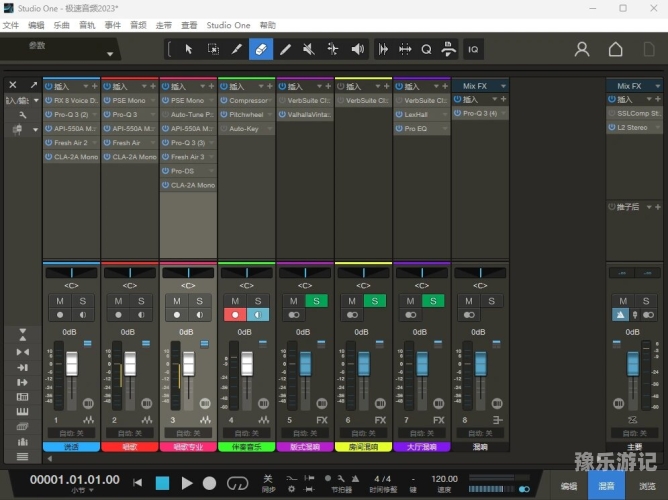Open mixer wrench settings
This screenshot has width=668, height=500.
click(23, 115)
